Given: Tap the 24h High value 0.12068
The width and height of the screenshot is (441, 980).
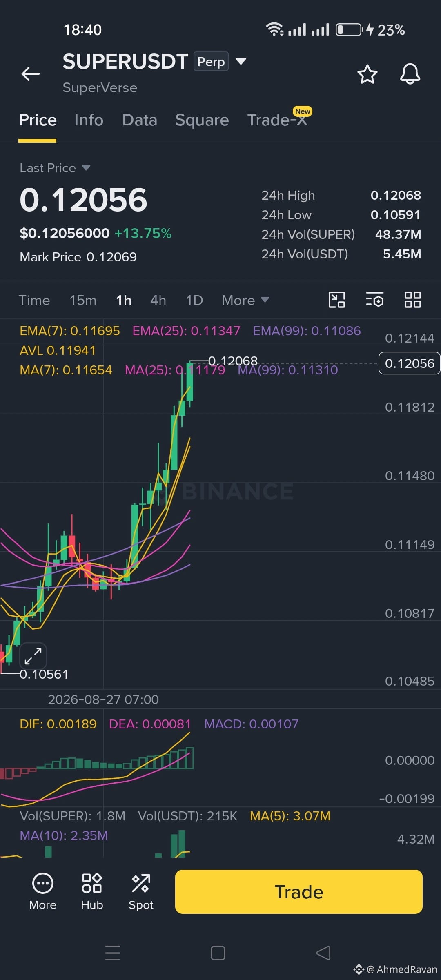Looking at the screenshot, I should [396, 195].
